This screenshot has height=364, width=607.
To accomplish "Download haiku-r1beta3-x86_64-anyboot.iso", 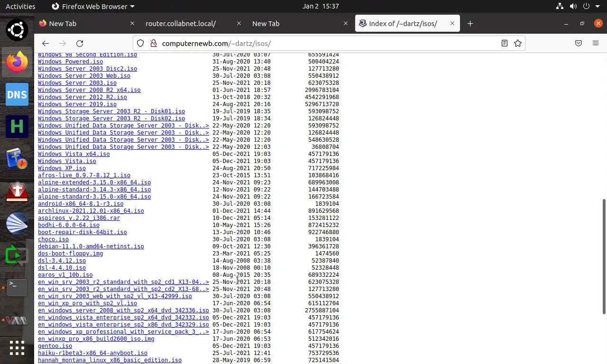I will coord(92,353).
